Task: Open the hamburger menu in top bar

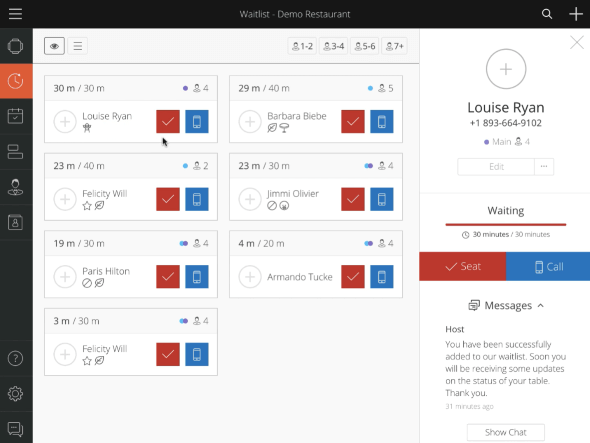Action: pos(15,14)
